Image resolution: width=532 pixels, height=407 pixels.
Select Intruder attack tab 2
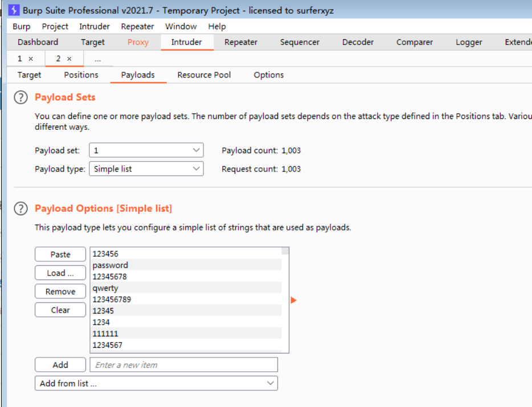click(x=58, y=59)
